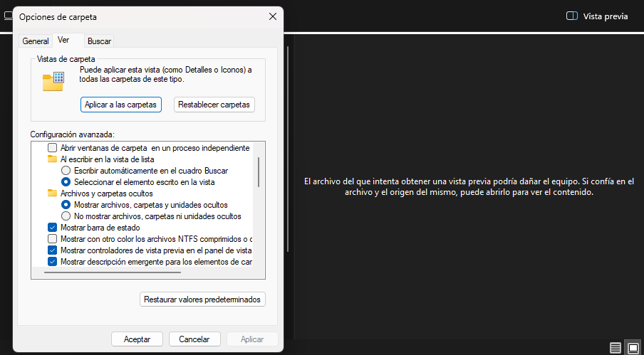Click the Vistas de carpeta description text

[x=166, y=74]
